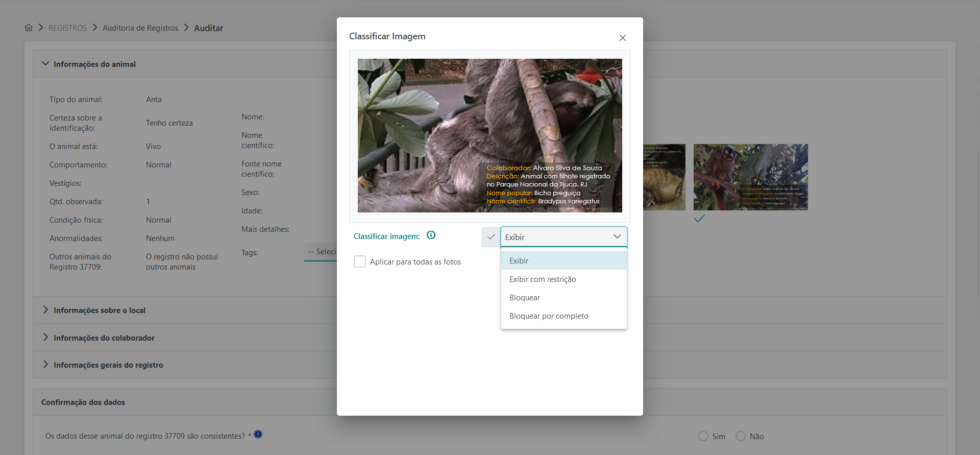Click the checkmark button beside the Exibir dropdown
This screenshot has width=980, height=455.
[491, 237]
